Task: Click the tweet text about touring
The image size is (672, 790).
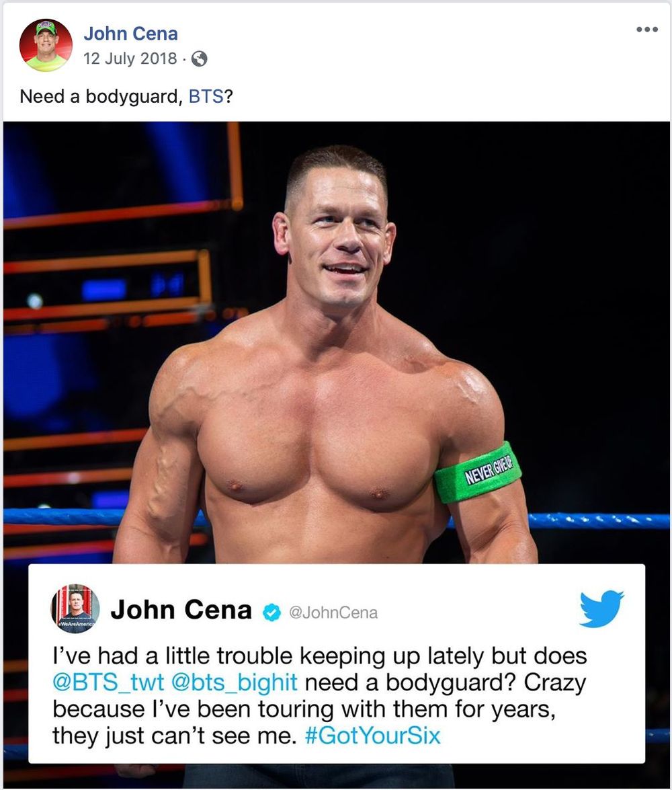Action: (x=319, y=696)
